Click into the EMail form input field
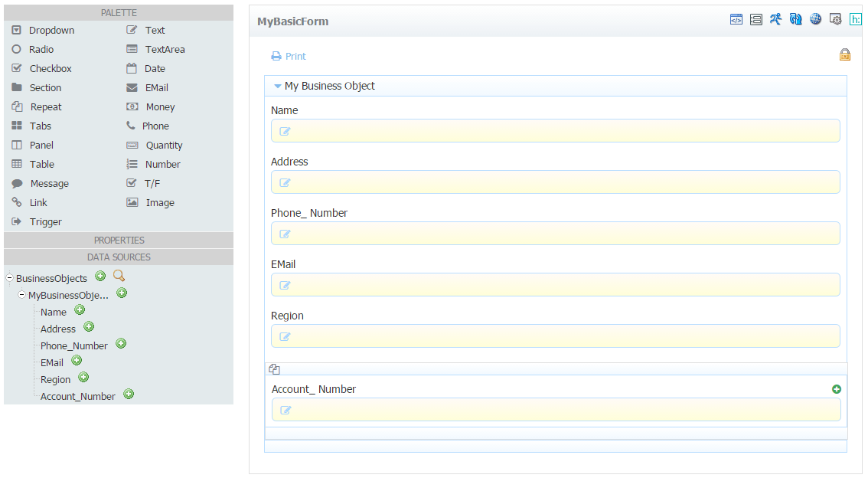This screenshot has height=478, width=868. click(x=555, y=285)
